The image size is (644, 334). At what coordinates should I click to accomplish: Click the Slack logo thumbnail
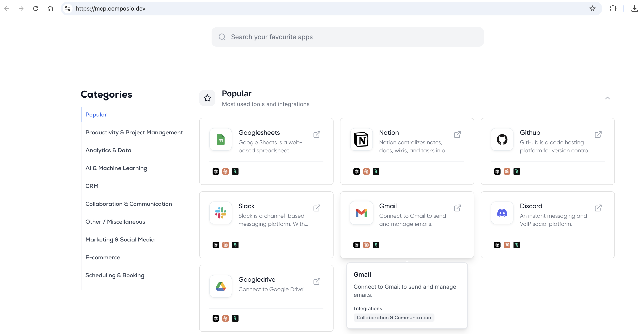(x=221, y=213)
